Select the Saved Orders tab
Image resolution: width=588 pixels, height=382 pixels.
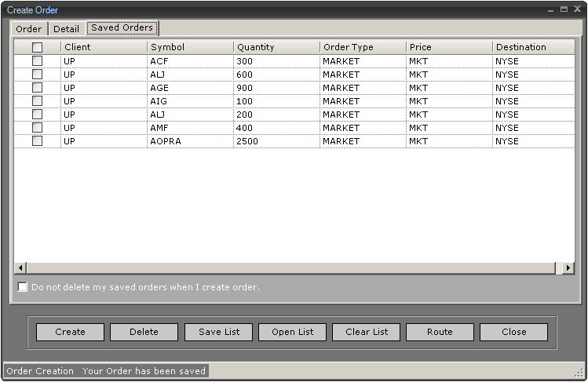pyautogui.click(x=122, y=28)
